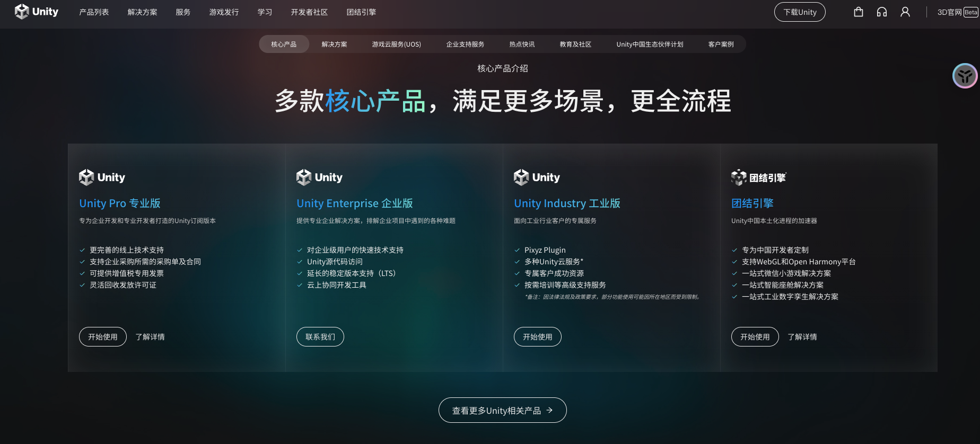
Task: Open the 团结引擎 top navigation item
Action: tap(361, 12)
